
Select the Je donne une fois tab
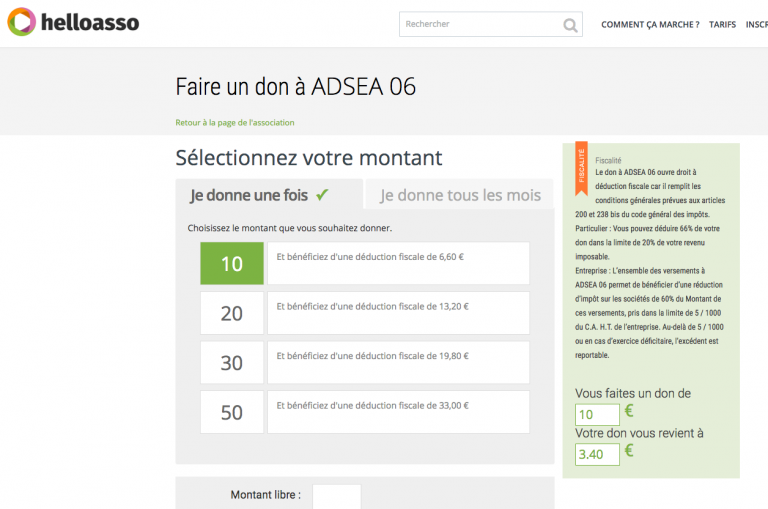(269, 194)
